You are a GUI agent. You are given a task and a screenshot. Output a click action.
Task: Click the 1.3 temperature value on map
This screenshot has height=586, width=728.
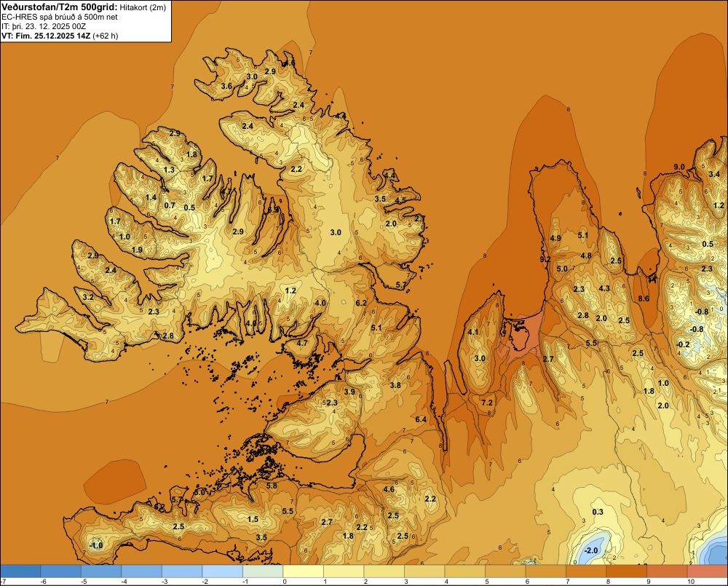click(169, 170)
